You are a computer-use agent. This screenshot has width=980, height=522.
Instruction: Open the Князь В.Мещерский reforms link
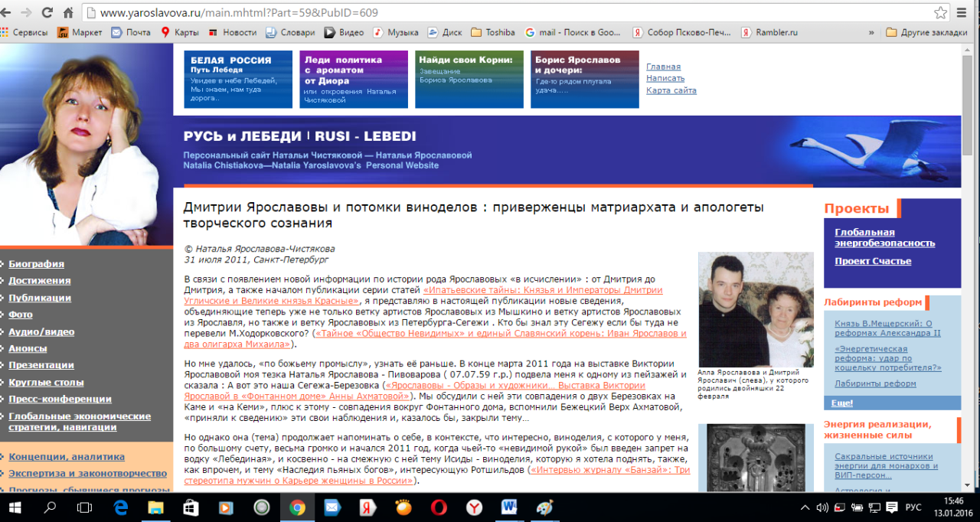[x=888, y=328]
